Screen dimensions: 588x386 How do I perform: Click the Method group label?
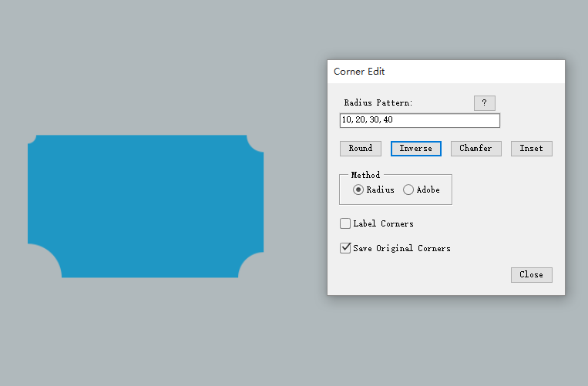(x=365, y=175)
